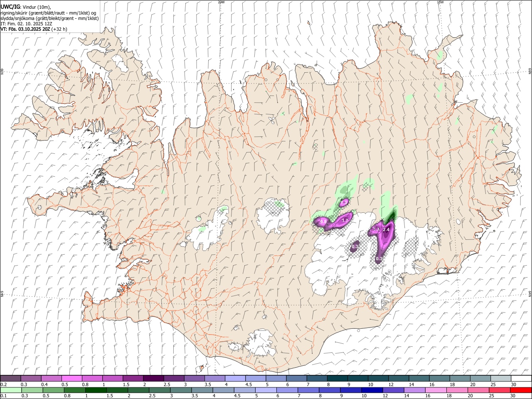Click the 0.3 value in the isolated dark purple oval

(355, 246)
